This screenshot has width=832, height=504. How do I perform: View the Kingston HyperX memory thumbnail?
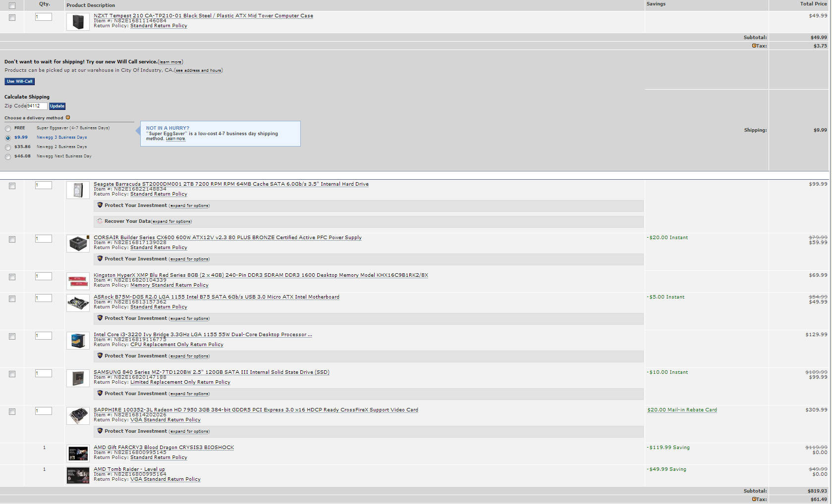pos(78,281)
